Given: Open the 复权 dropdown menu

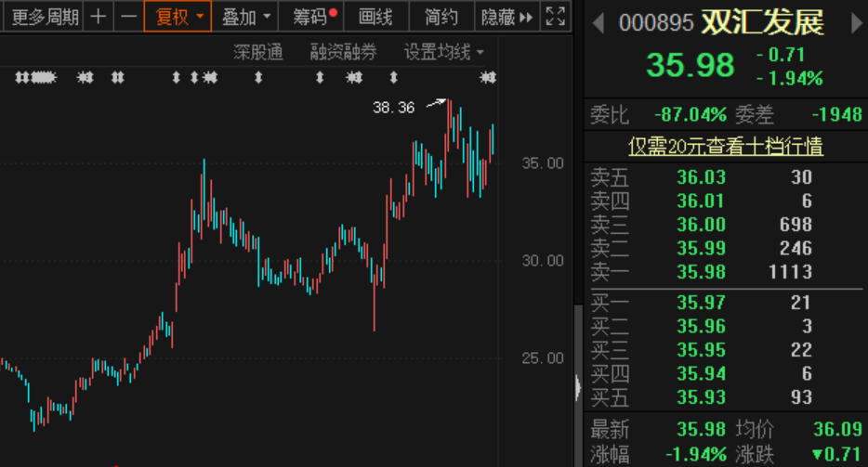Looking at the screenshot, I should click(x=178, y=16).
